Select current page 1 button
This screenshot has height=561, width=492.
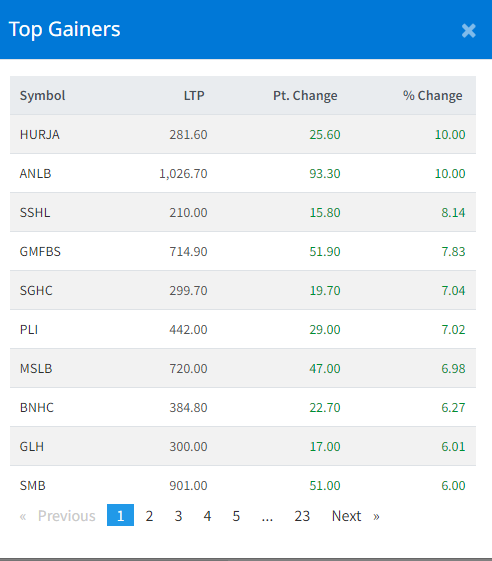(x=121, y=515)
